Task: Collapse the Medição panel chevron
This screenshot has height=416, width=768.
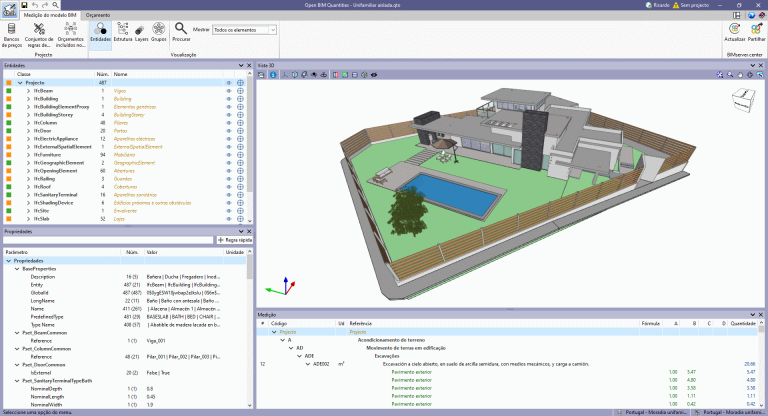Action: point(753,315)
